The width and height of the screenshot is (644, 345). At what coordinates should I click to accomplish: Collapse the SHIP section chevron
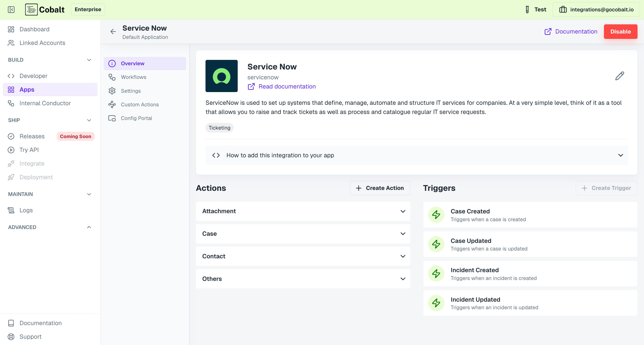pos(89,120)
